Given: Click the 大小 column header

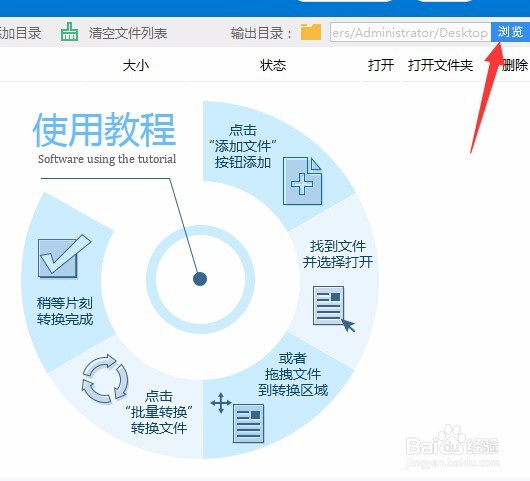Looking at the screenshot, I should [x=136, y=65].
